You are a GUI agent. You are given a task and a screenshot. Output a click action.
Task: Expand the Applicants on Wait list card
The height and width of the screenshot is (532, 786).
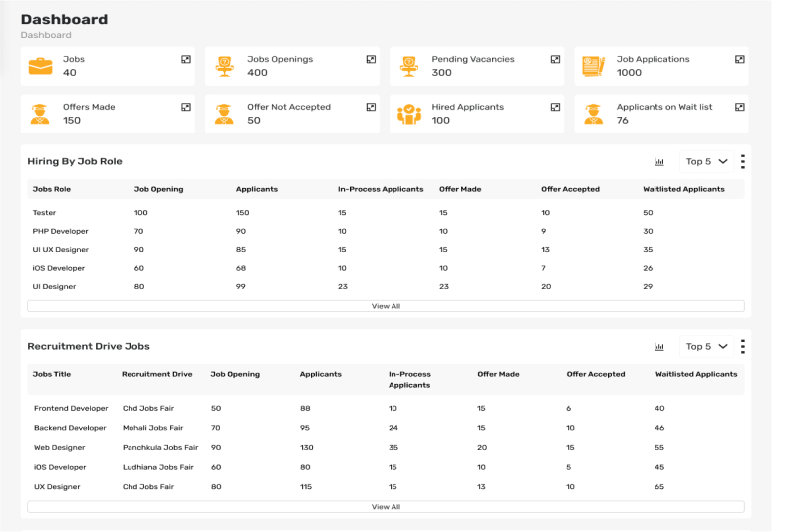point(739,107)
